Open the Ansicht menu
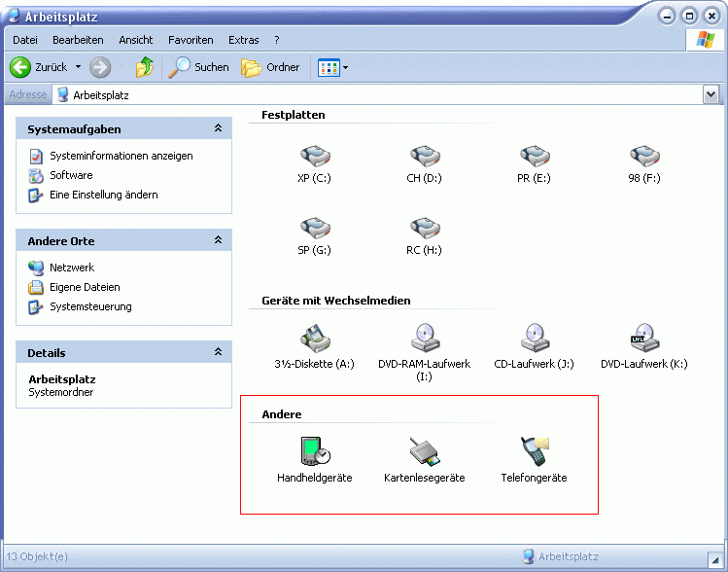Viewport: 728px width, 572px height. (136, 40)
